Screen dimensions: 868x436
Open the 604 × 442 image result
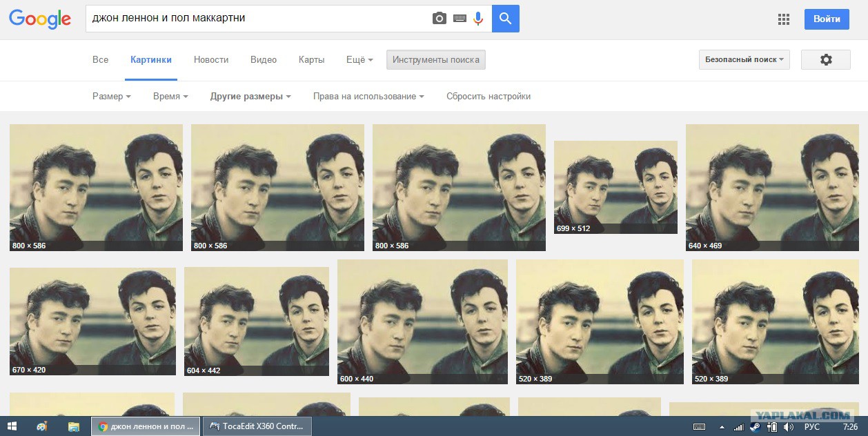[257, 321]
